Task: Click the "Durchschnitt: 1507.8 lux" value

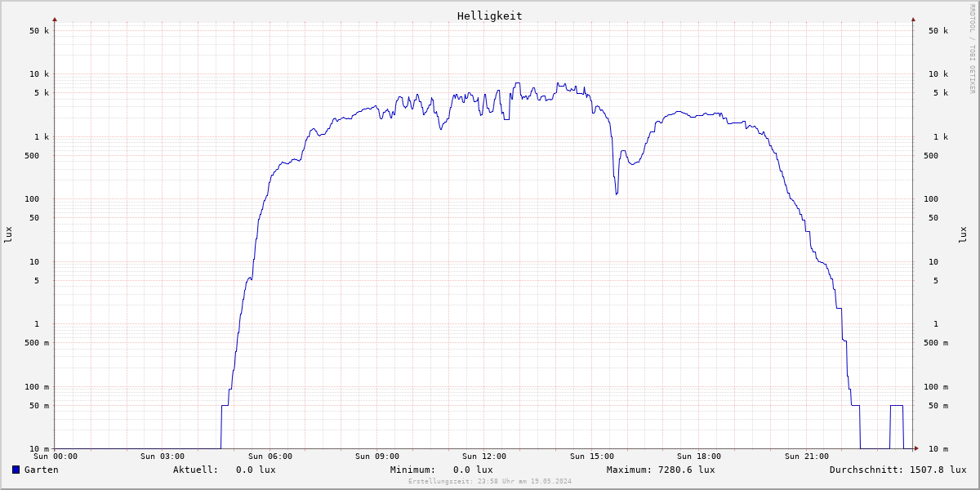Action: [898, 470]
